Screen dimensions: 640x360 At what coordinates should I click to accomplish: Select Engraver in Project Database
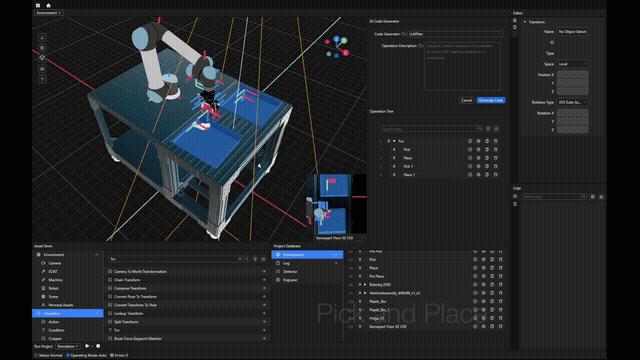(x=290, y=280)
